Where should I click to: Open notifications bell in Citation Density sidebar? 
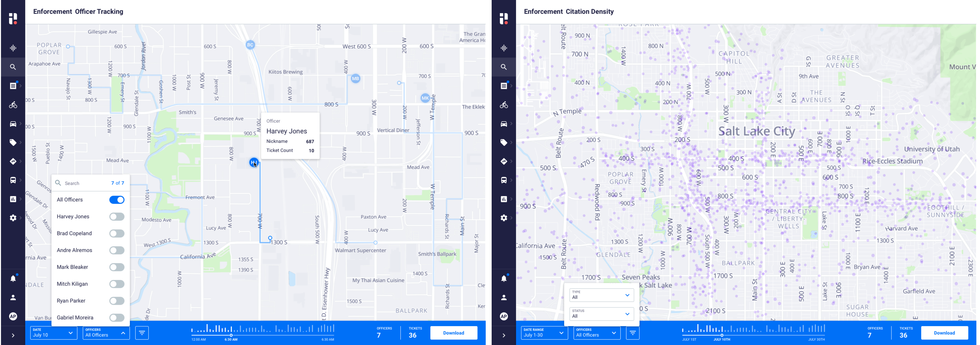504,278
